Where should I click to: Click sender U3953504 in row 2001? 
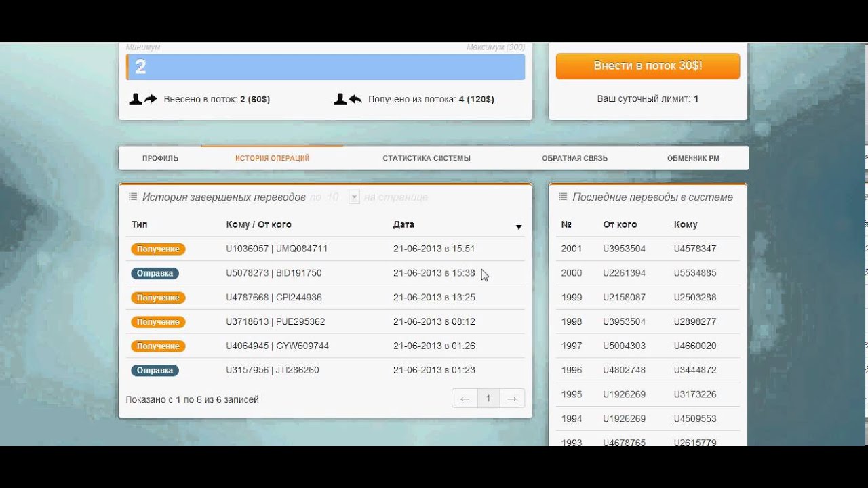(625, 249)
